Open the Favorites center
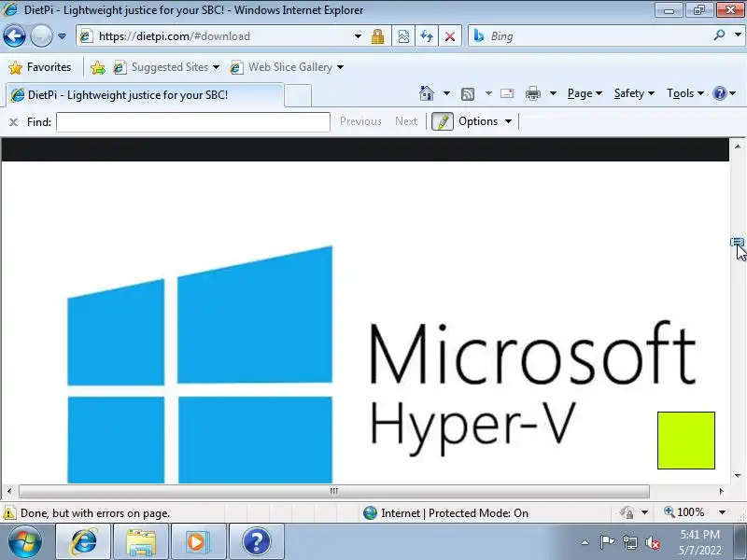Image resolution: width=747 pixels, height=560 pixels. point(40,67)
